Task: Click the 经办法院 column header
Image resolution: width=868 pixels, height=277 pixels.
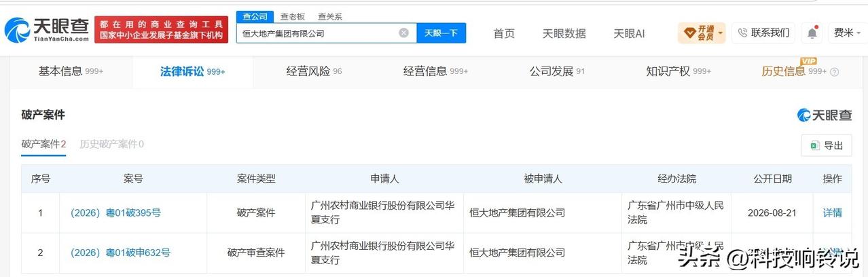Action: (x=676, y=179)
